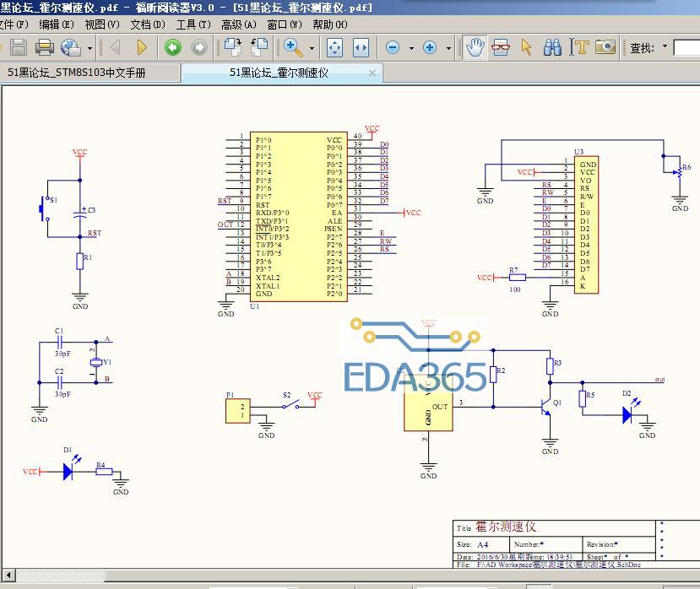Open the Zoom In dropdown arrow
This screenshot has height=589, width=700.
click(x=448, y=48)
